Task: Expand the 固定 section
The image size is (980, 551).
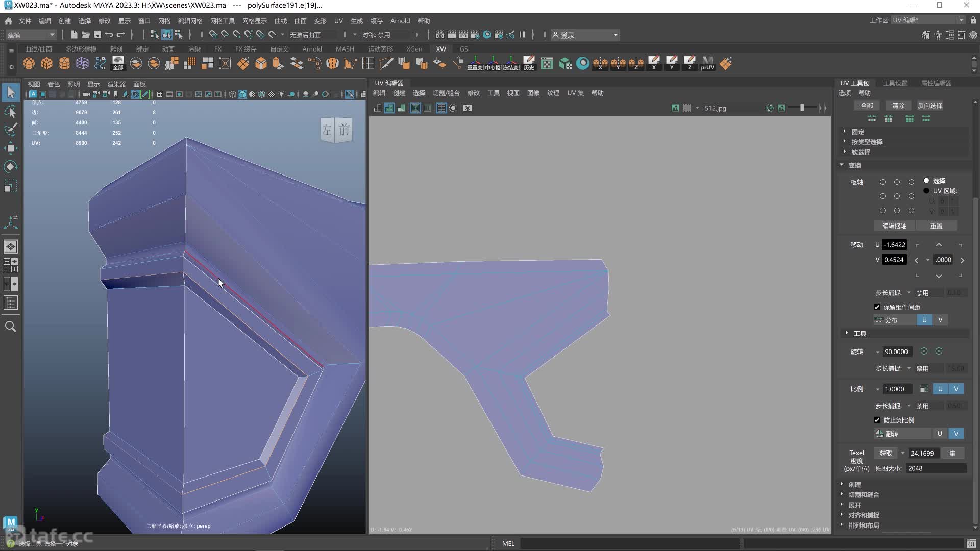Action: coord(857,132)
